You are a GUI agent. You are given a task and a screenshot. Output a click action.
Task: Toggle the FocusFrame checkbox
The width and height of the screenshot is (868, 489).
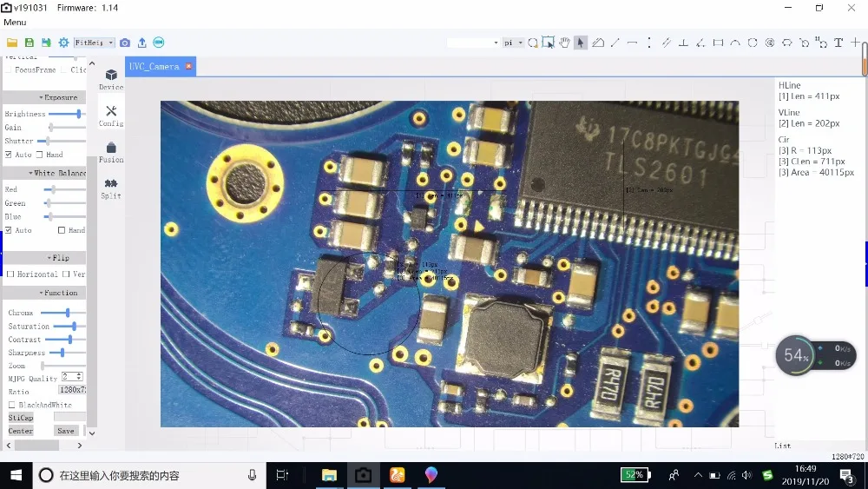pyautogui.click(x=9, y=69)
